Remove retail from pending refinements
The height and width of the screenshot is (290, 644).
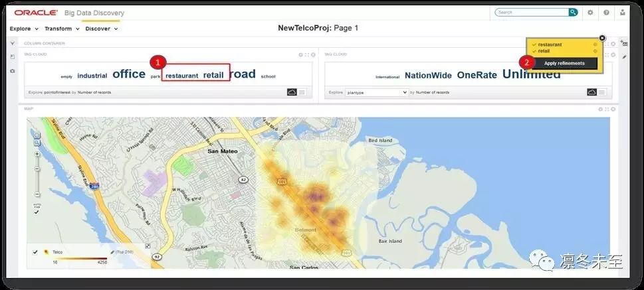595,51
